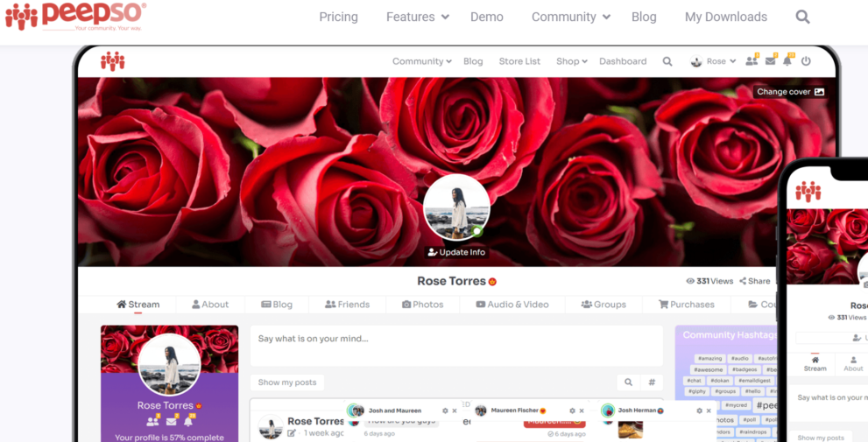Open the notifications bell icon
This screenshot has height=442, width=868.
[x=787, y=61]
